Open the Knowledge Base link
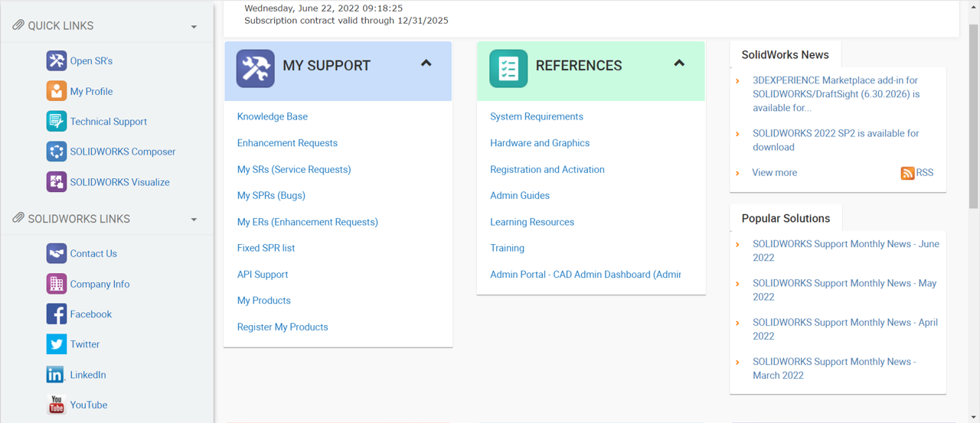This screenshot has width=980, height=423. click(272, 116)
